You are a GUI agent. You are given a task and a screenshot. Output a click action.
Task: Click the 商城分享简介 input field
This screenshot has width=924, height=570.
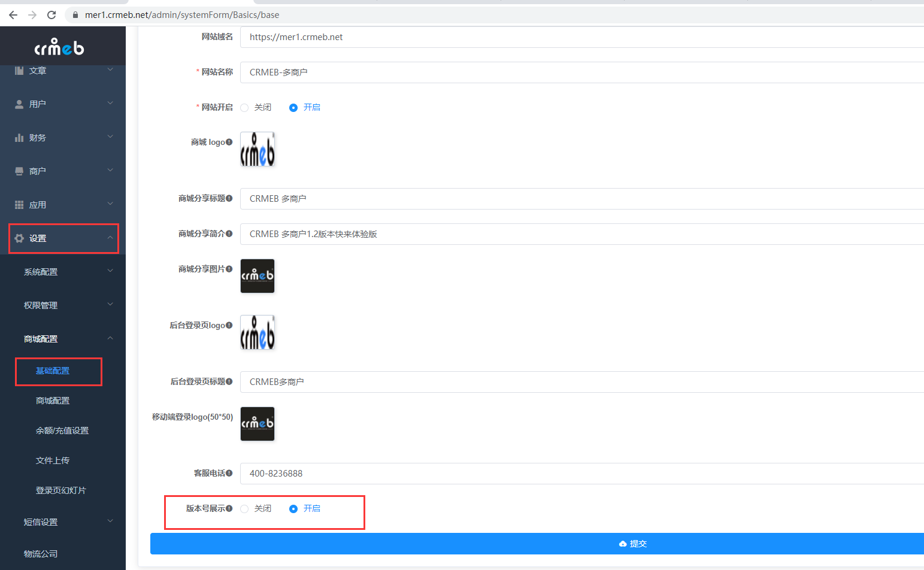pos(582,234)
